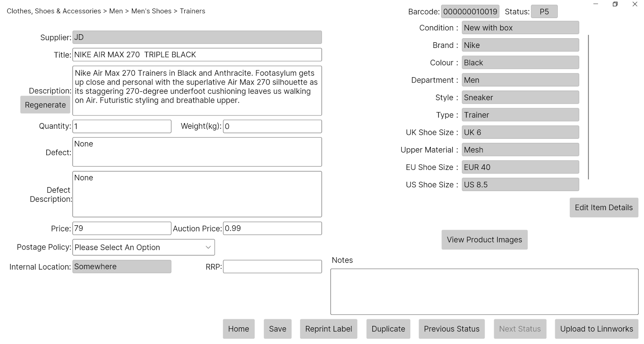644x344 pixels.
Task: Click the Save button
Action: [x=277, y=329]
